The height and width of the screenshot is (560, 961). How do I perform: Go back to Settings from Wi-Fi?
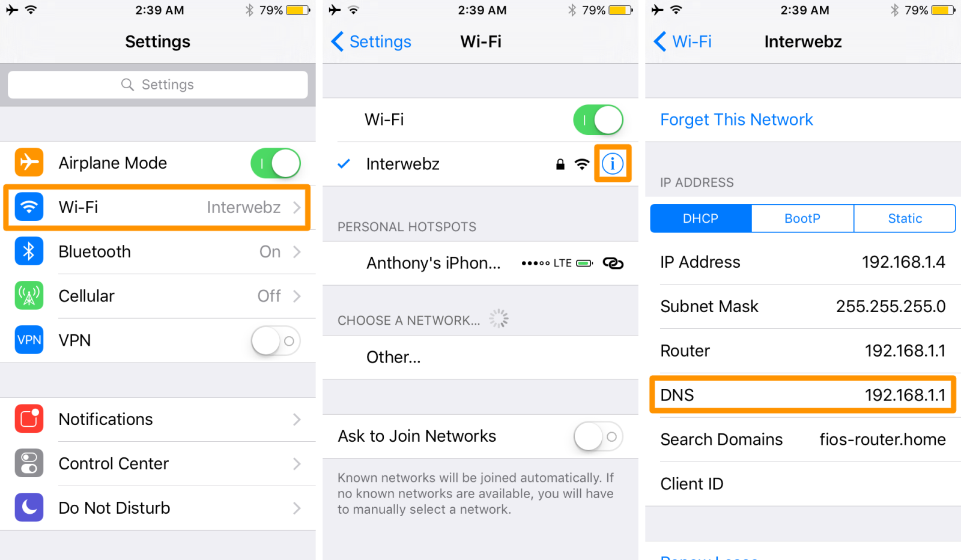tap(371, 41)
